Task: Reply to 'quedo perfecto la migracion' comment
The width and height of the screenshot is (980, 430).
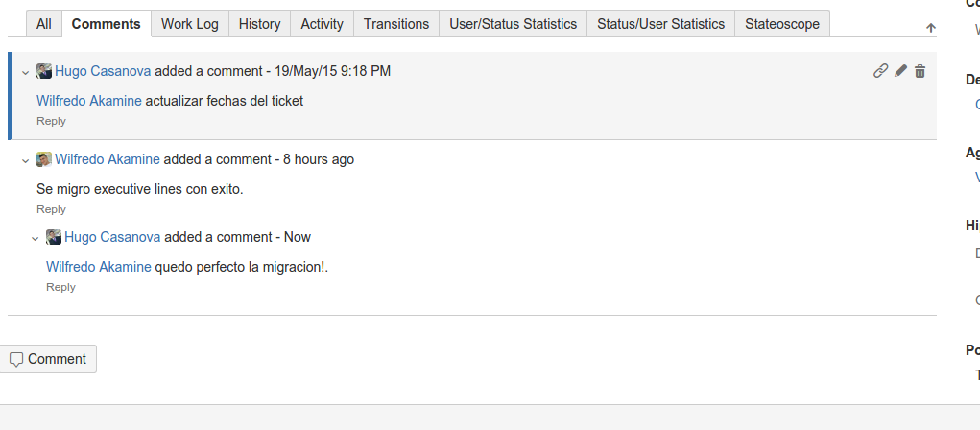Action: pos(60,287)
